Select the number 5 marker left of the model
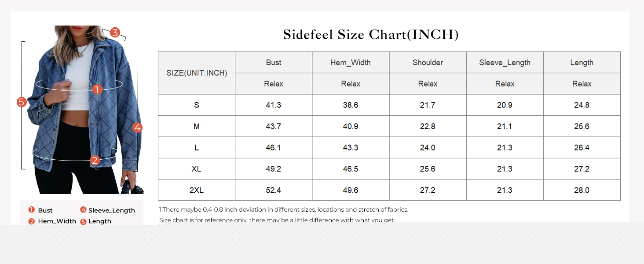This screenshot has width=644, height=264. point(22,102)
